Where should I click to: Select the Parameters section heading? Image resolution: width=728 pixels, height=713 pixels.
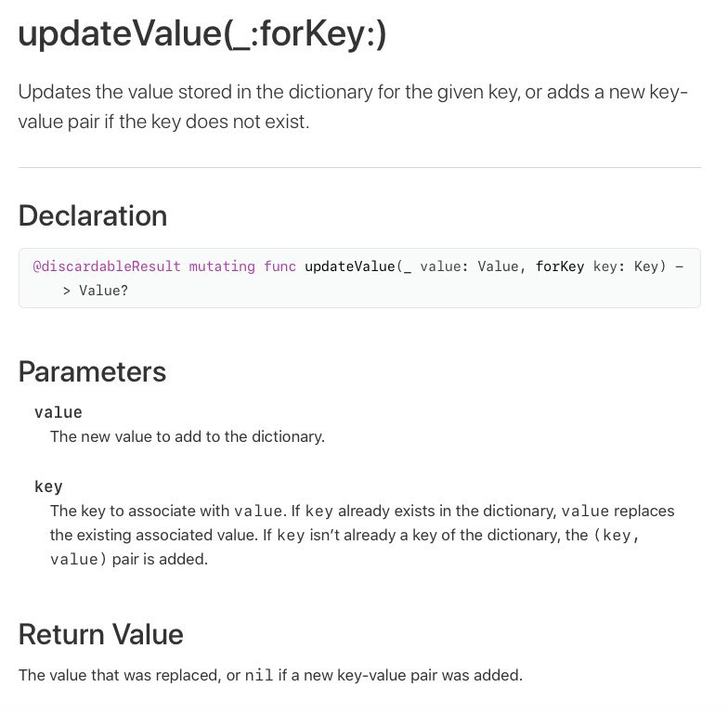tap(93, 371)
